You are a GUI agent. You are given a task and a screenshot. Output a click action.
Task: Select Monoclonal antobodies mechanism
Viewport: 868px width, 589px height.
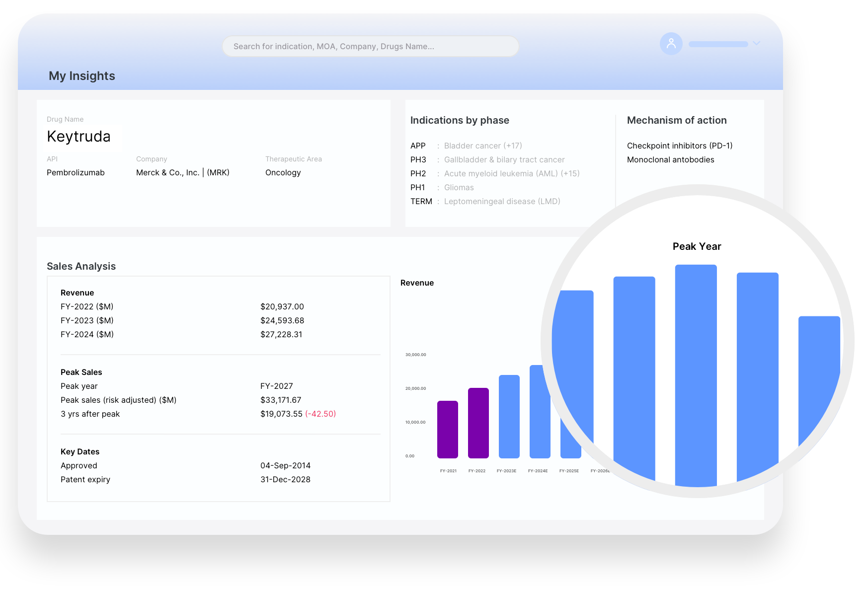point(671,159)
